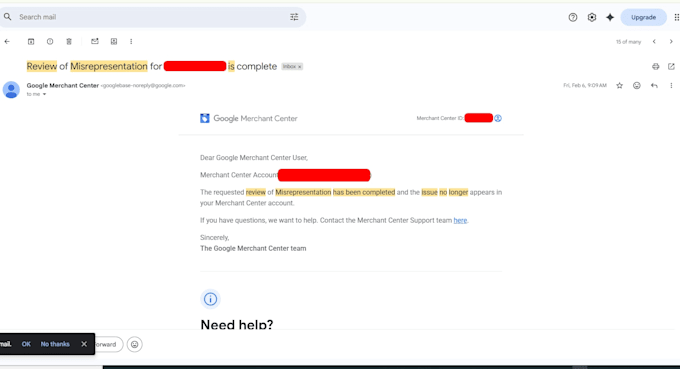Follow the 'here' support link
This screenshot has width=680, height=369.
(x=460, y=220)
